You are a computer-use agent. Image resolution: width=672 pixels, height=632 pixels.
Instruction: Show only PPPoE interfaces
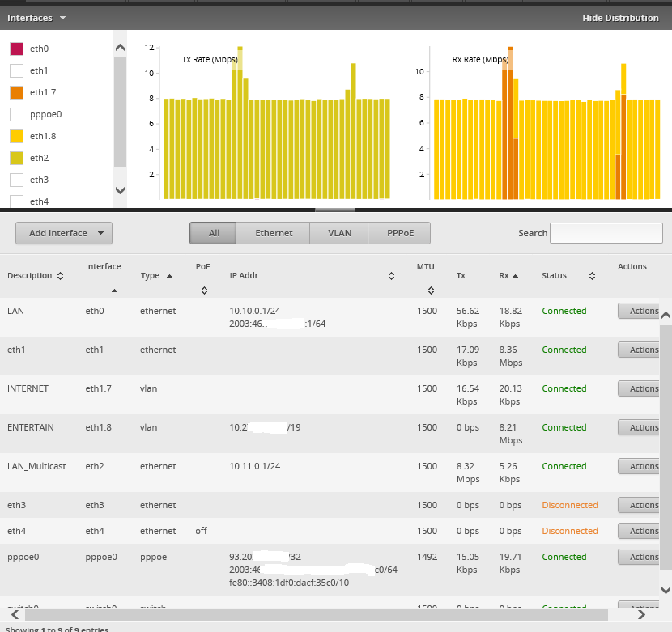(400, 233)
